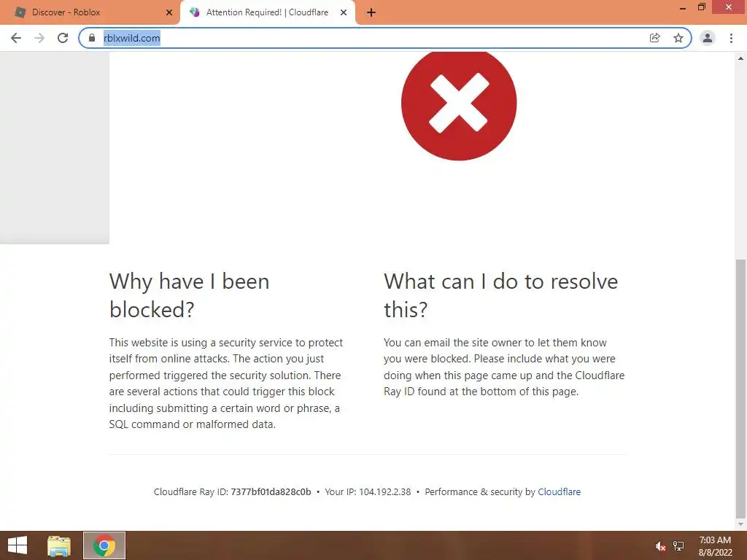The image size is (747, 560).
Task: Click the muted volume tray icon
Action: (x=660, y=546)
